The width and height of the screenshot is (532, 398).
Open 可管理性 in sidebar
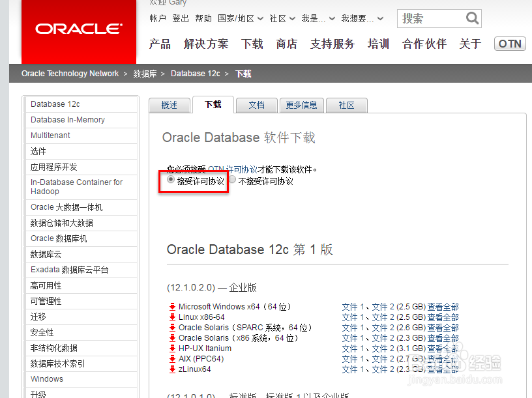coord(81,301)
